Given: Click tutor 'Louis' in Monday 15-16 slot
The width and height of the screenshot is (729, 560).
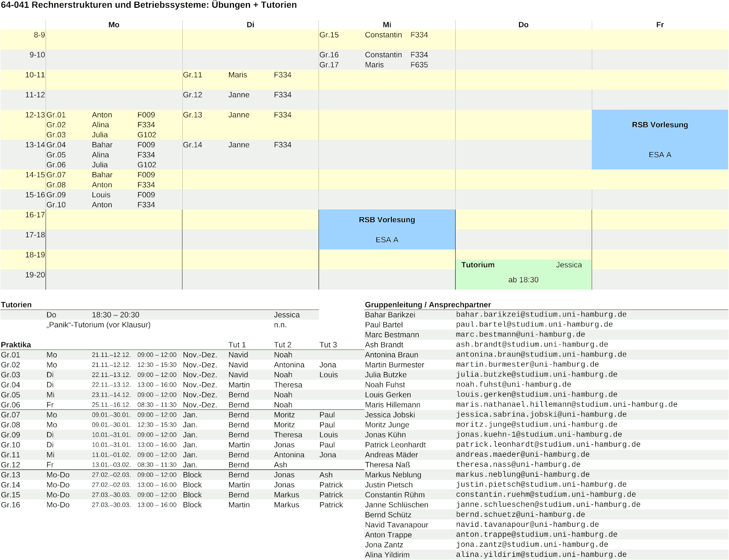Looking at the screenshot, I should click(101, 195).
